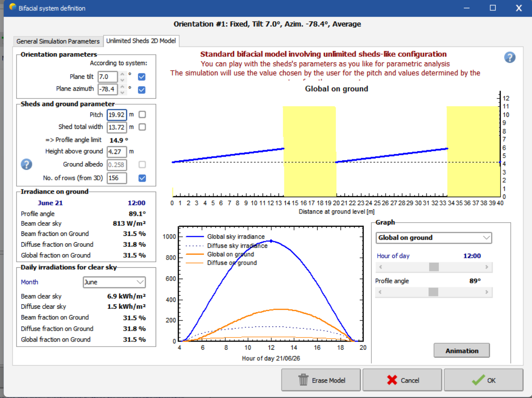The width and height of the screenshot is (532, 398).
Task: Click the Hour of day slider thumb
Action: coord(434,267)
